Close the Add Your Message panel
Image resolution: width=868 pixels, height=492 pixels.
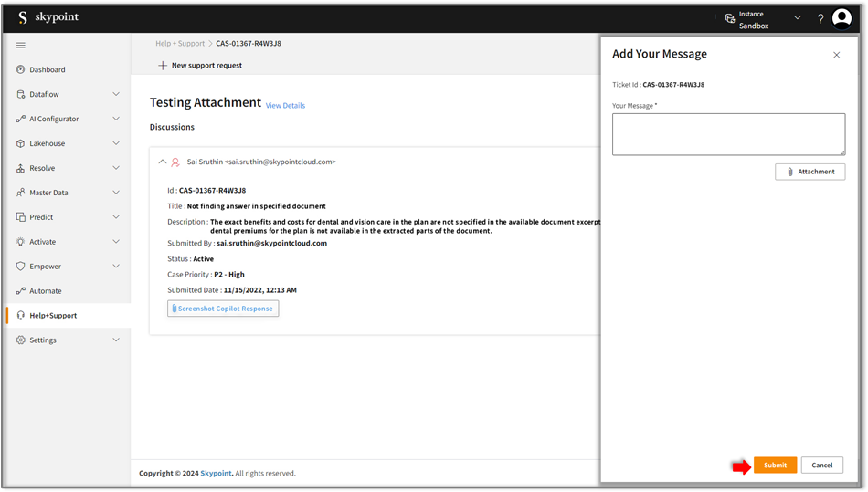pos(836,55)
